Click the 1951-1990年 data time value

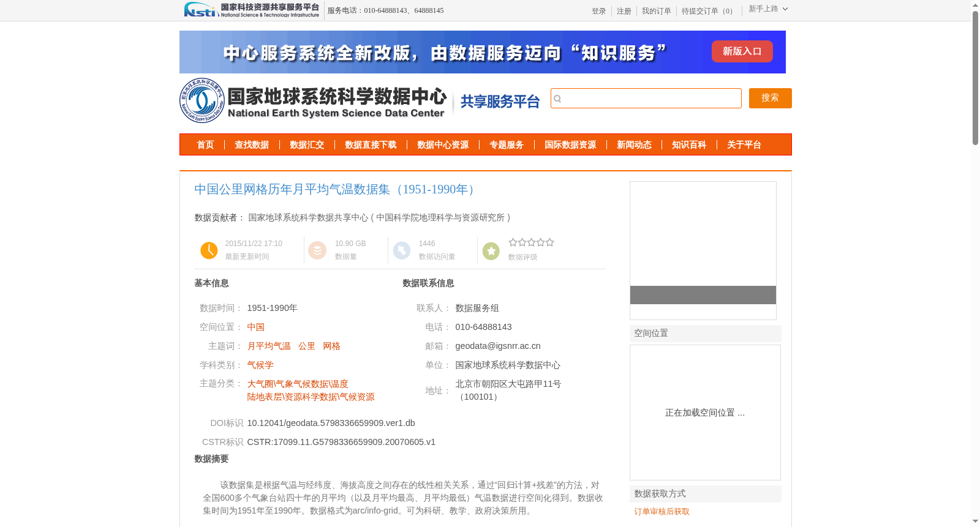click(272, 308)
